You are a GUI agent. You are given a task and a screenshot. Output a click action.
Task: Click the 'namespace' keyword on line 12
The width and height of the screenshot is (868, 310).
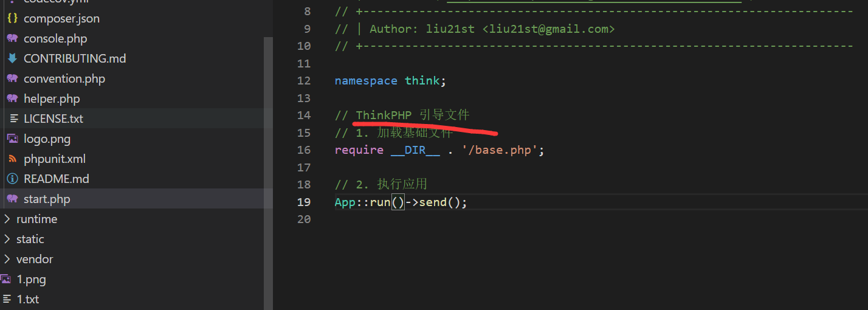pyautogui.click(x=366, y=80)
